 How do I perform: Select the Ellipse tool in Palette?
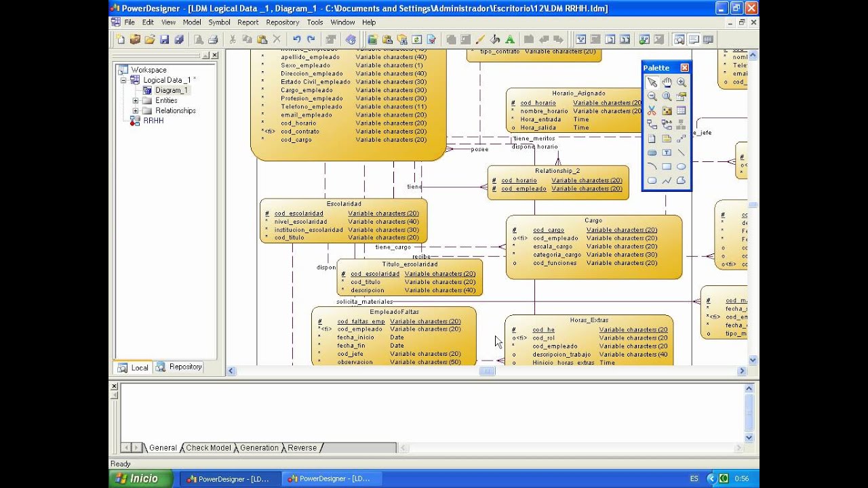pos(682,167)
